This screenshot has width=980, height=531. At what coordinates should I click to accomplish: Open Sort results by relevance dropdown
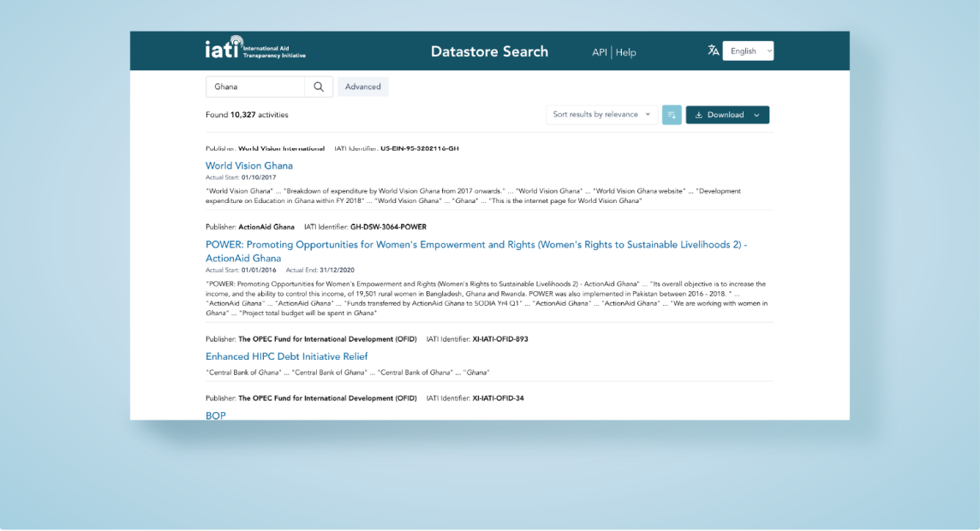pyautogui.click(x=602, y=115)
